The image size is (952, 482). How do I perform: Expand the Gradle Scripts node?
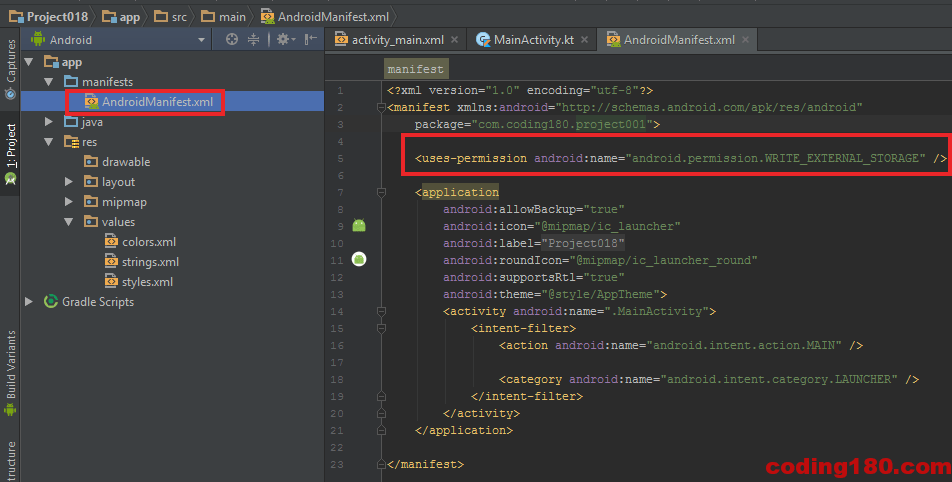pyautogui.click(x=29, y=302)
